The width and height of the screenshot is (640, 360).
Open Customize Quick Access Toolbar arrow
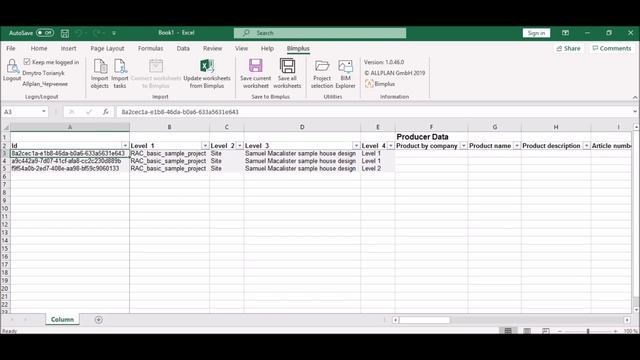pyautogui.click(x=114, y=33)
